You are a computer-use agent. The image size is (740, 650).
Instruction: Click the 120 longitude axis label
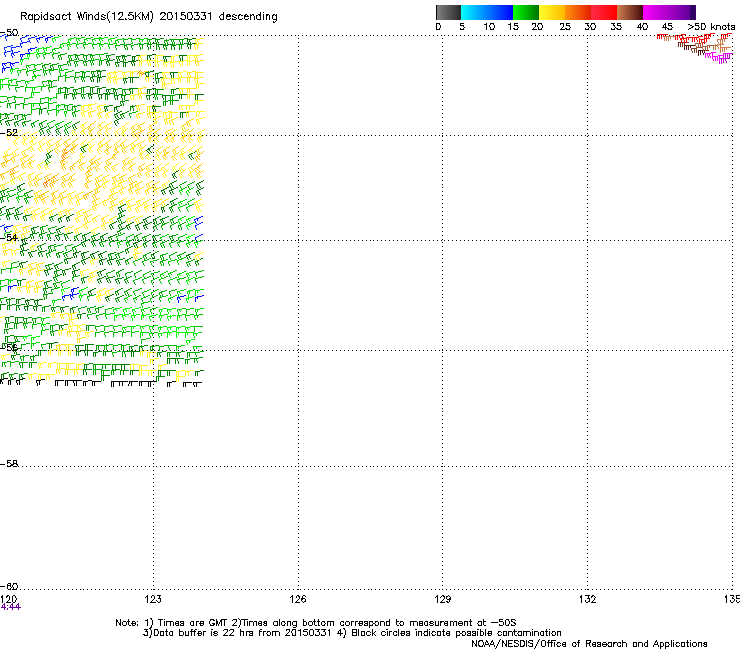(8, 599)
